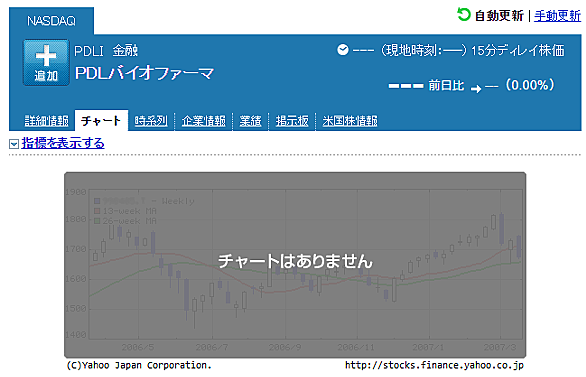Click the 15分ディレイ株価 notice text

click(x=518, y=50)
